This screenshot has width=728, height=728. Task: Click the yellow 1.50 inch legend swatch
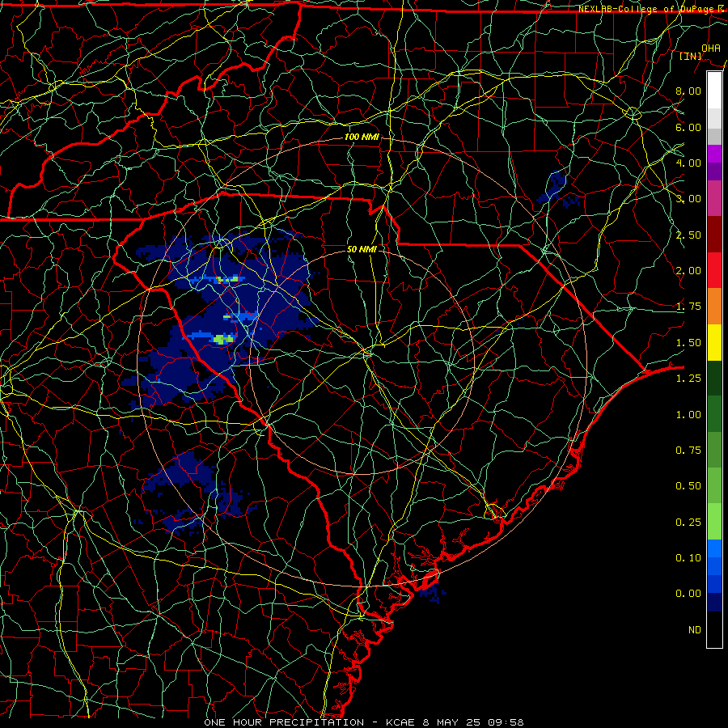tap(714, 342)
